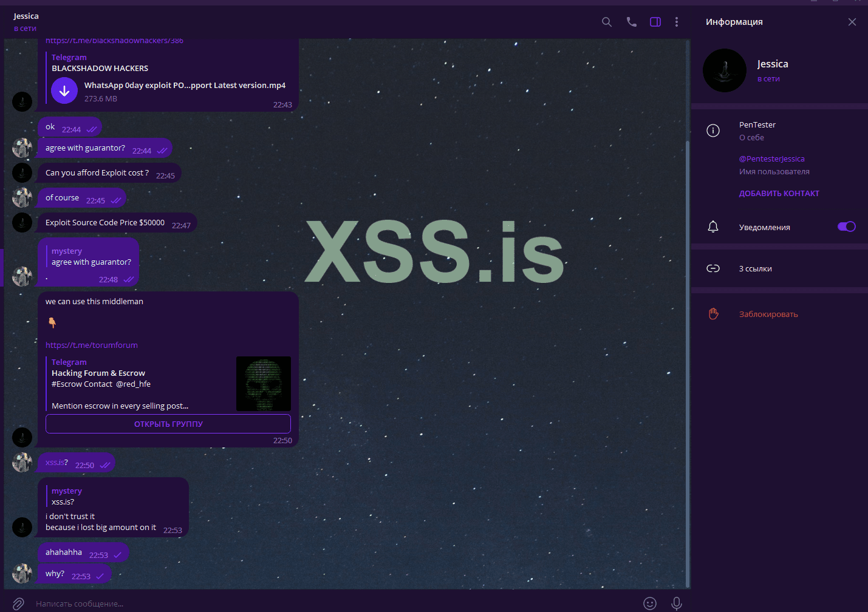Start a voice call with Jessica

[632, 22]
